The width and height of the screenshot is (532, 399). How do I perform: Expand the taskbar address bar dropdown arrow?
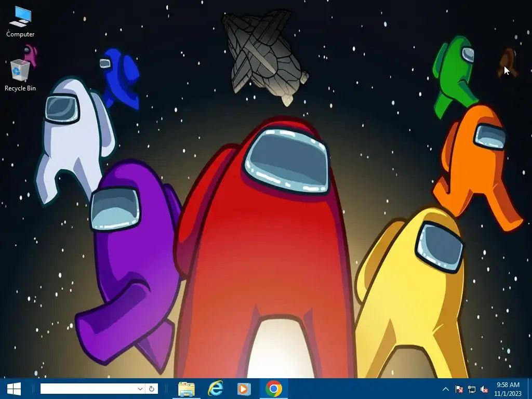click(140, 389)
